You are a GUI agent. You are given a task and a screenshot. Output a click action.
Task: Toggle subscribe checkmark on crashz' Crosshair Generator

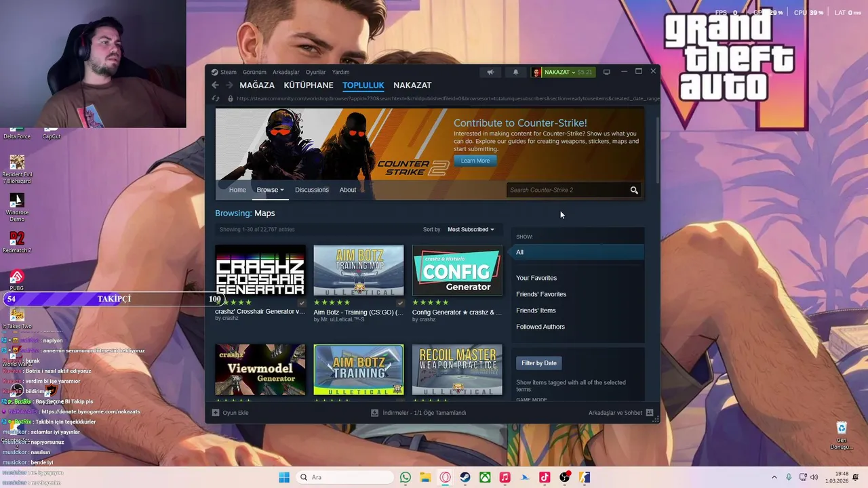click(x=302, y=303)
